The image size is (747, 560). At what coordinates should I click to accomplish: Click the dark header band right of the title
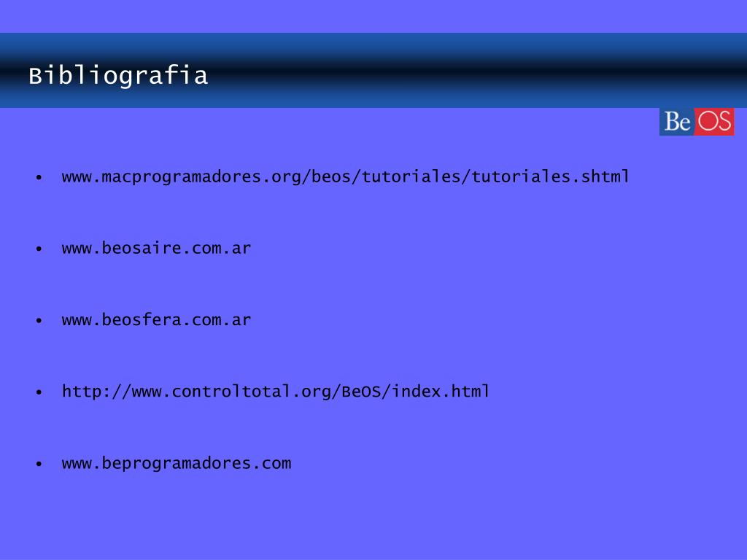coord(476,71)
